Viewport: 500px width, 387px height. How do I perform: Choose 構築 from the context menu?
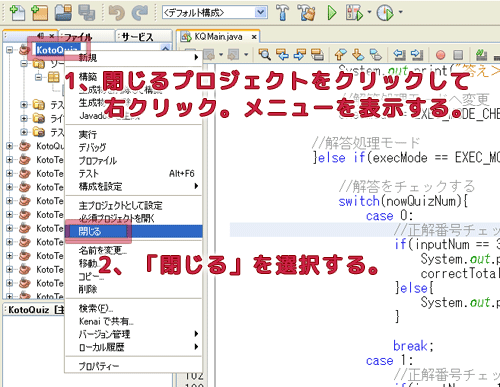click(88, 77)
